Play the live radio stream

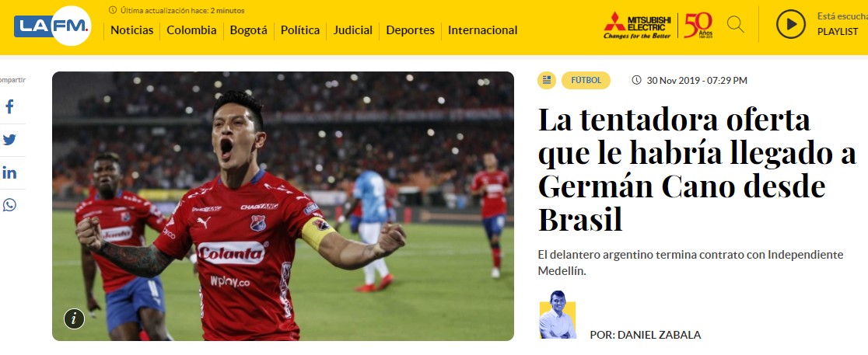pyautogui.click(x=790, y=24)
